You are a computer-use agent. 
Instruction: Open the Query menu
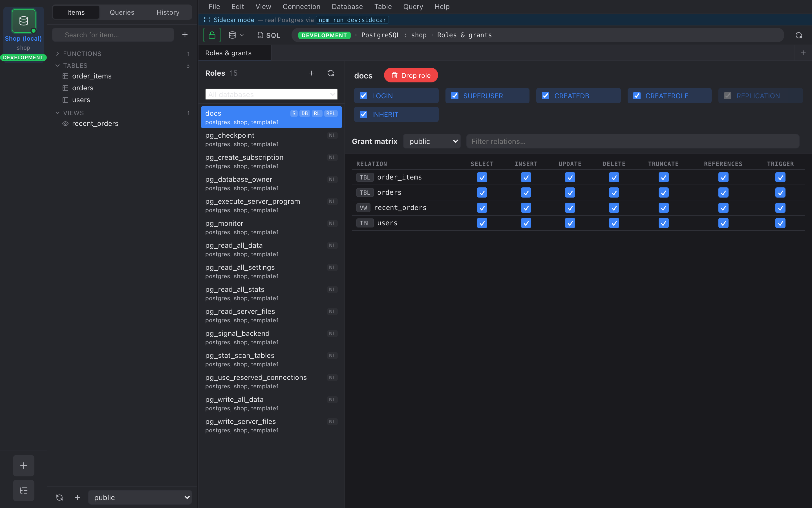coord(413,7)
